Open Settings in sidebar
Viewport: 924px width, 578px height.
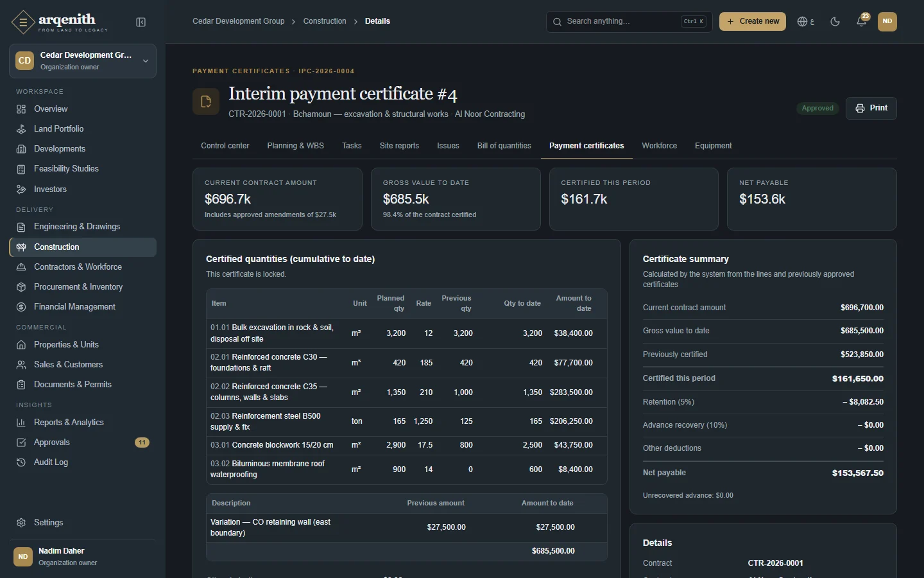coord(83,523)
